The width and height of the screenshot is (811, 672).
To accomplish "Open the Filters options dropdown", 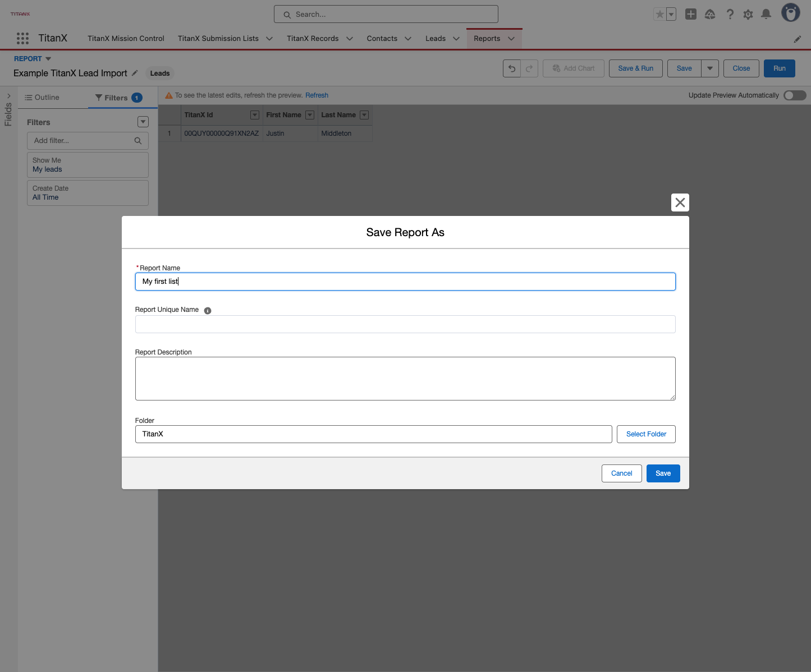I will point(143,122).
